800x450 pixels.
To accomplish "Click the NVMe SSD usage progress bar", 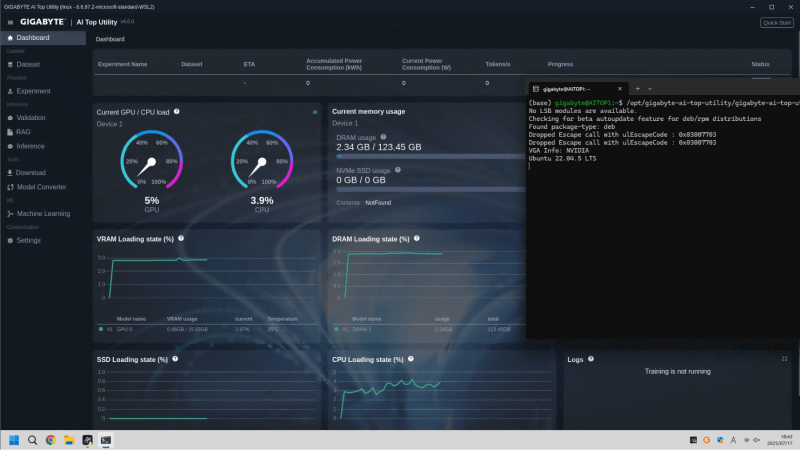I will [431, 189].
